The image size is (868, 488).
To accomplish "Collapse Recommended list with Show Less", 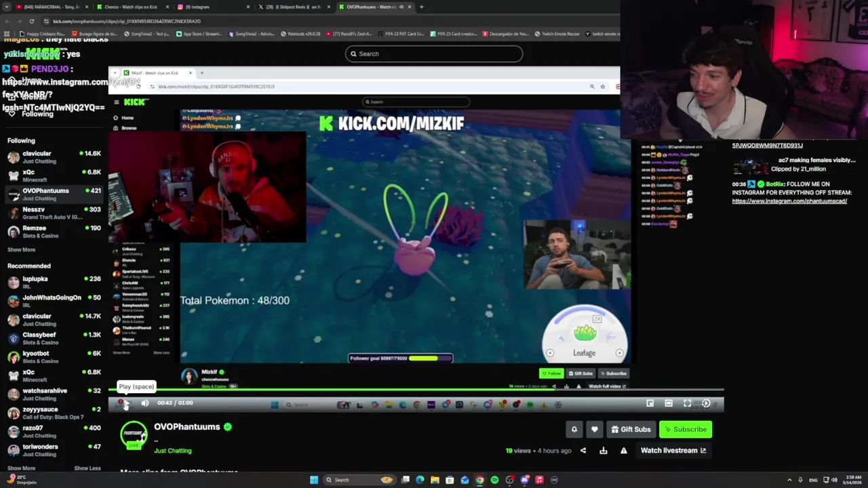I will [87, 468].
